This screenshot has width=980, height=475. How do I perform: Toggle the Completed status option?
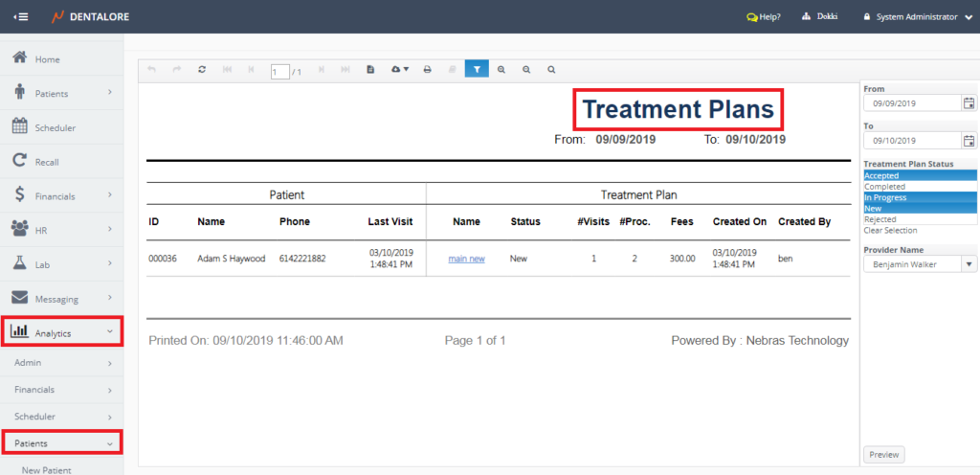click(884, 187)
